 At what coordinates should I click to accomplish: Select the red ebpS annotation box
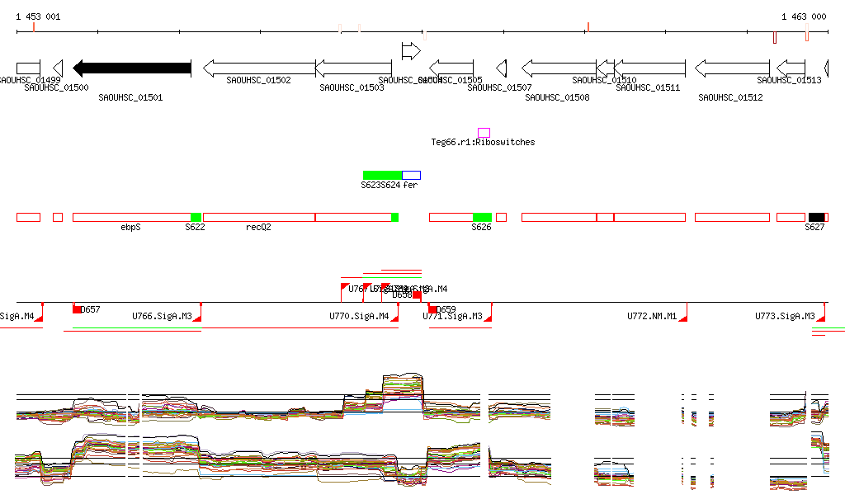coord(131,217)
